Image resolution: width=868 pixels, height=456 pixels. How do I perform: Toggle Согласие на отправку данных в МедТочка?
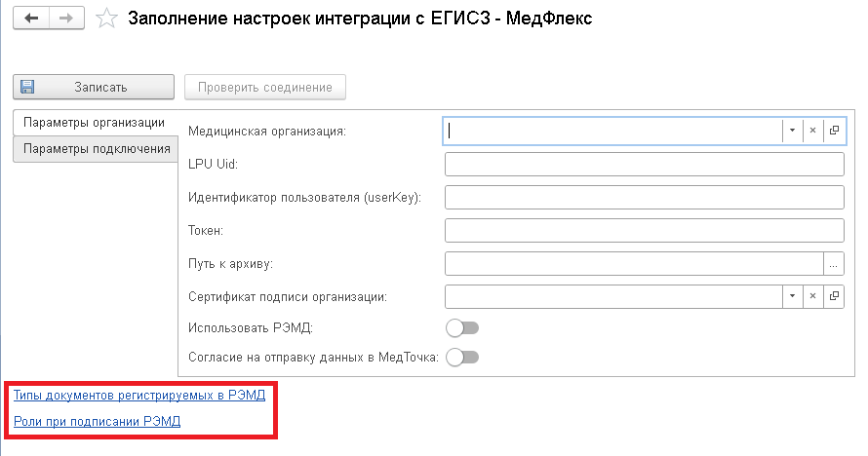pos(462,358)
